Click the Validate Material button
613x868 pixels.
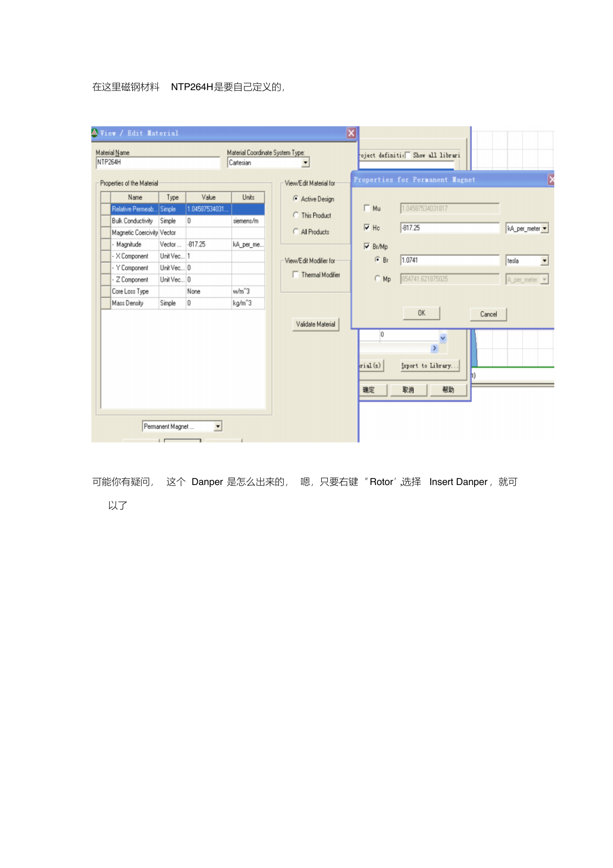(x=316, y=324)
